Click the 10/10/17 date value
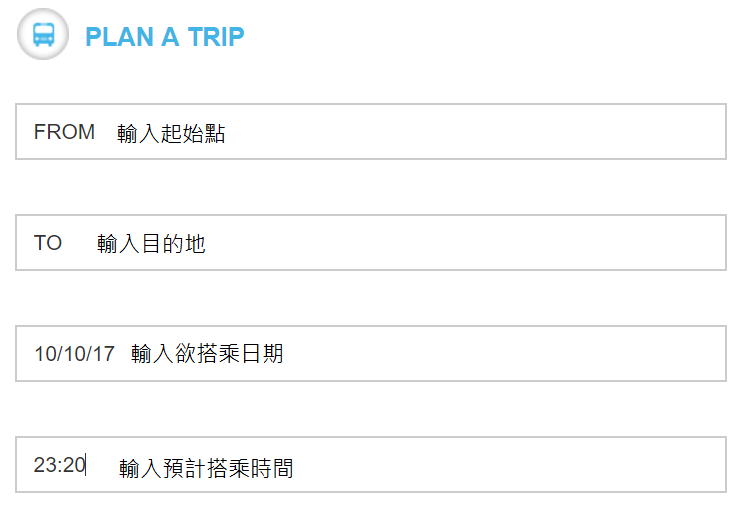The width and height of the screenshot is (749, 511). (x=75, y=354)
